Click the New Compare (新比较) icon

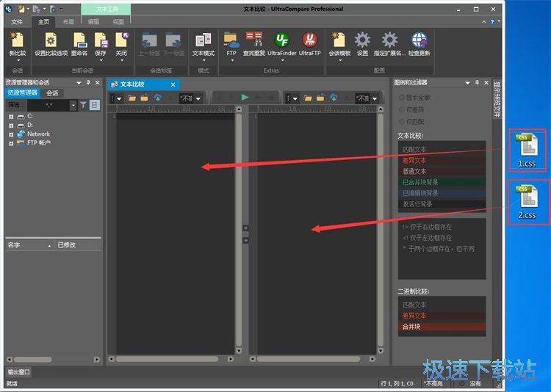click(x=17, y=43)
